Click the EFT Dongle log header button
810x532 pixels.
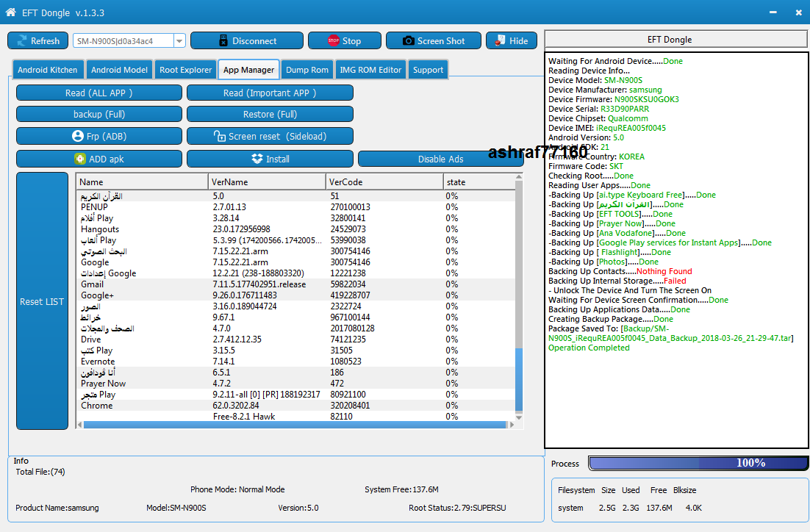[676, 39]
